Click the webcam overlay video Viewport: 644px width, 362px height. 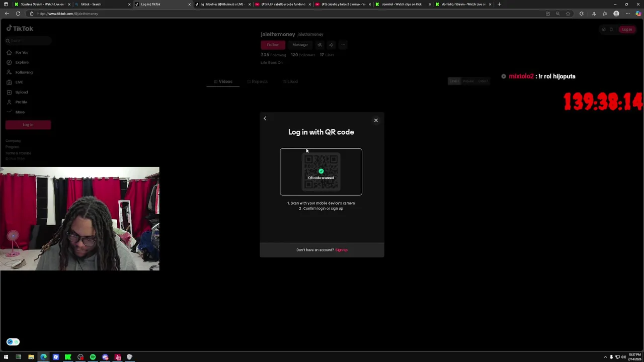(x=79, y=219)
